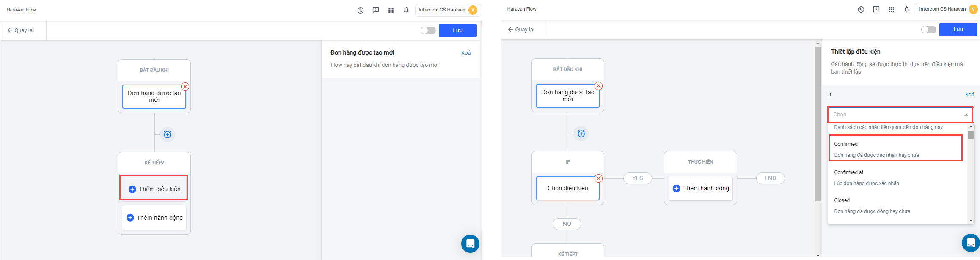Click the NO branch label
The image size is (980, 260).
click(x=567, y=224)
